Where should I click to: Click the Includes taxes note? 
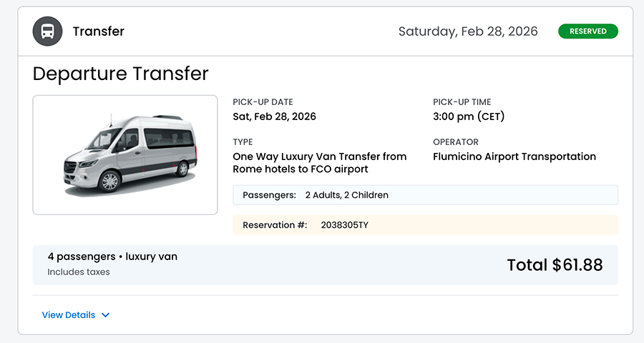tap(79, 272)
